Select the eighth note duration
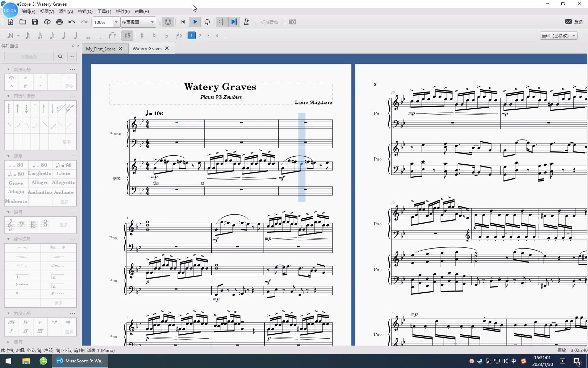 (52, 35)
